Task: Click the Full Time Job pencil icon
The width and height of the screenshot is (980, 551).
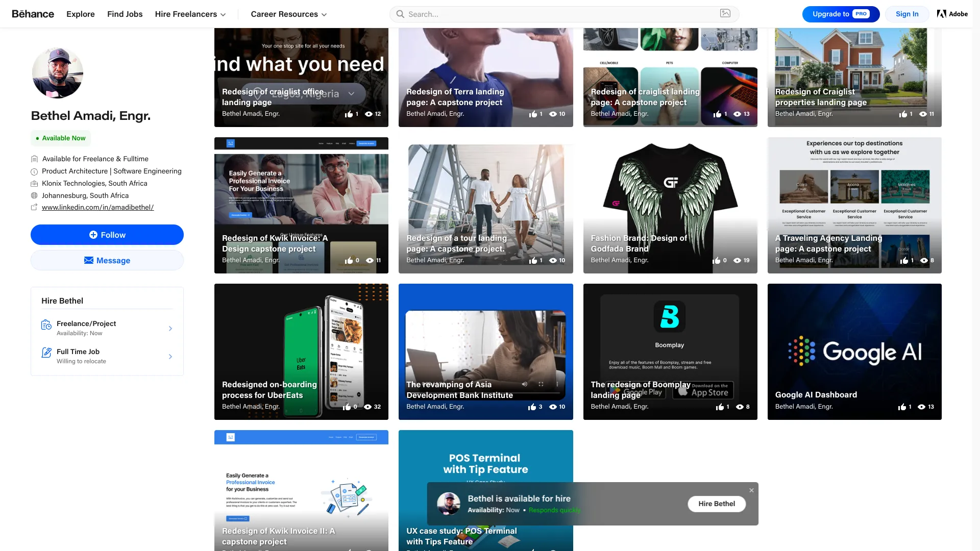Action: (x=46, y=353)
